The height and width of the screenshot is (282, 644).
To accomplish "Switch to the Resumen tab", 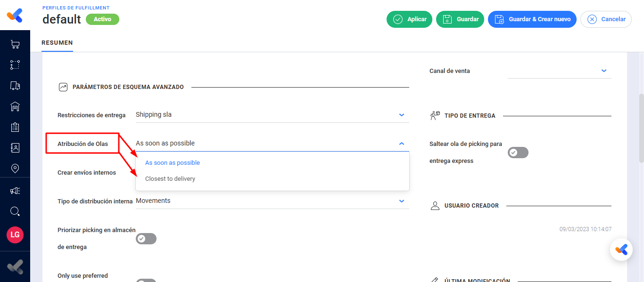I will click(x=57, y=43).
